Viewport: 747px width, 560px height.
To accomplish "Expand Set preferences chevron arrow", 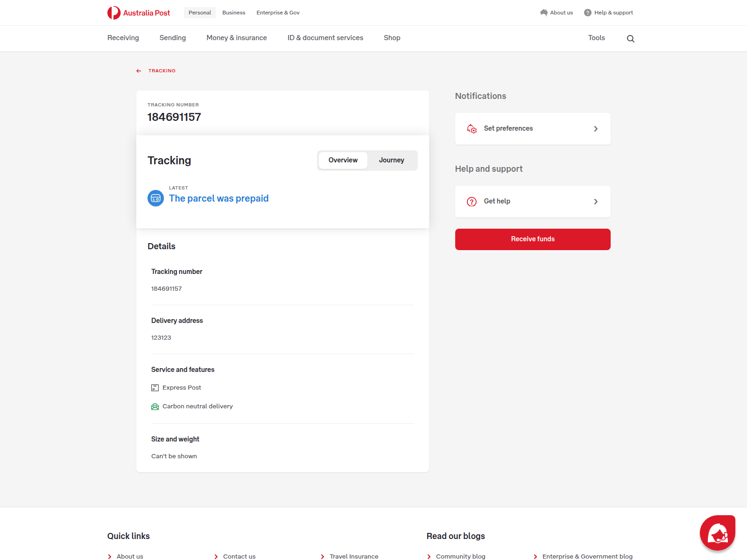I will pyautogui.click(x=596, y=129).
